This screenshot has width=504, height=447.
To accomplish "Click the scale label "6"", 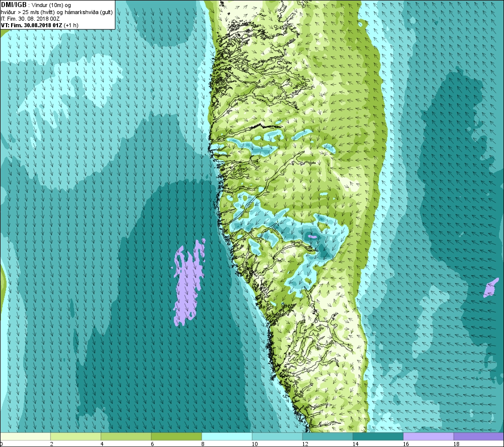I will click(152, 444).
